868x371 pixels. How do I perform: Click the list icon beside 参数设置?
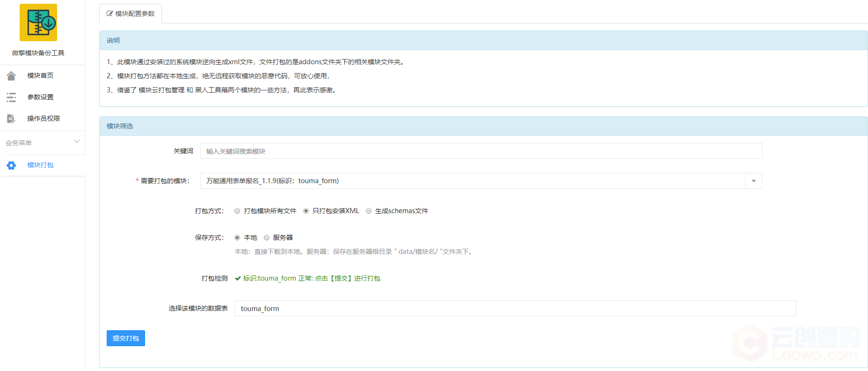11,97
